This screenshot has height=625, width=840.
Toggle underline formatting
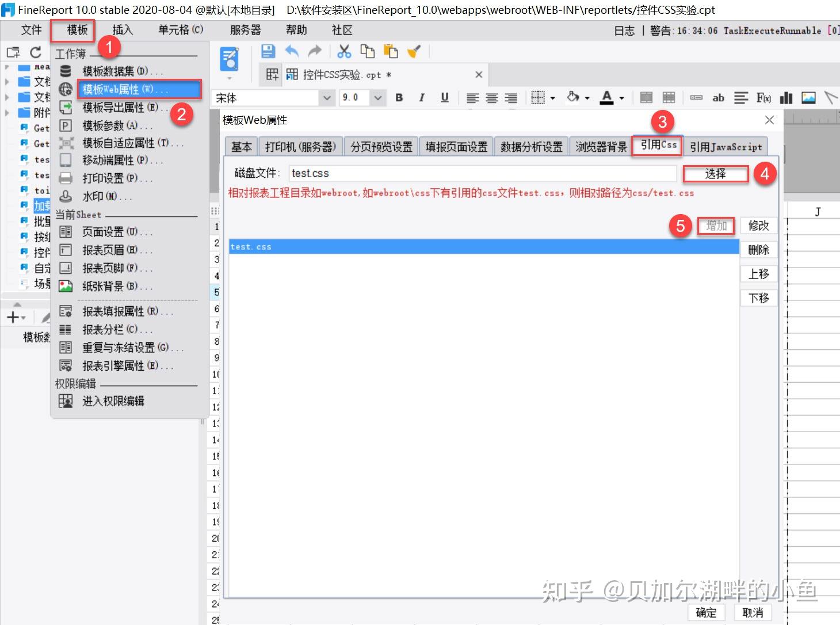click(444, 98)
